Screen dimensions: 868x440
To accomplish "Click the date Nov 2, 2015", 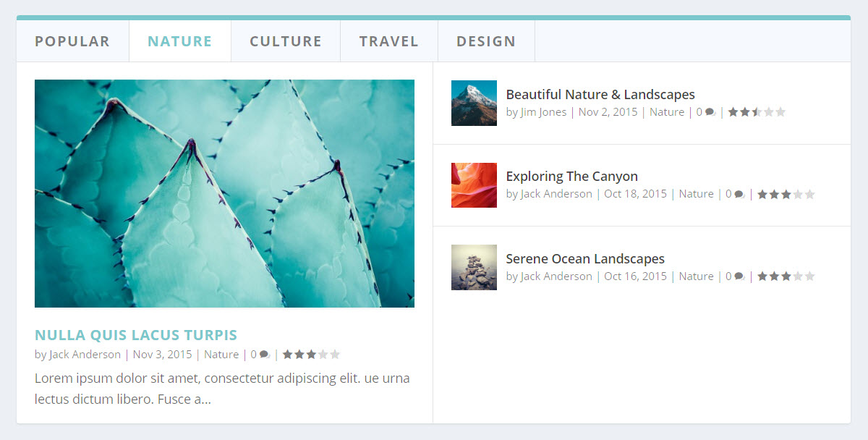I will 608,112.
